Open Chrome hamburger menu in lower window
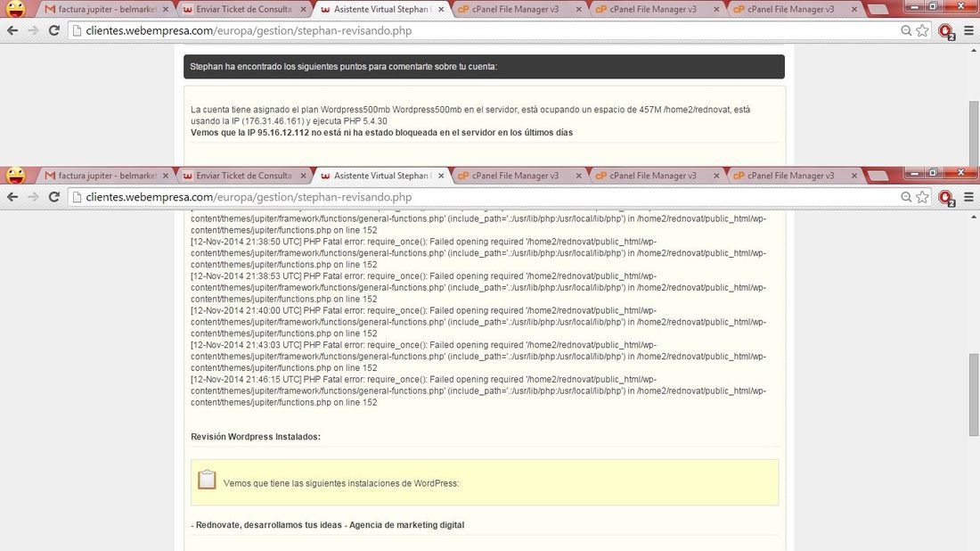The height and width of the screenshot is (551, 980). pyautogui.click(x=968, y=197)
